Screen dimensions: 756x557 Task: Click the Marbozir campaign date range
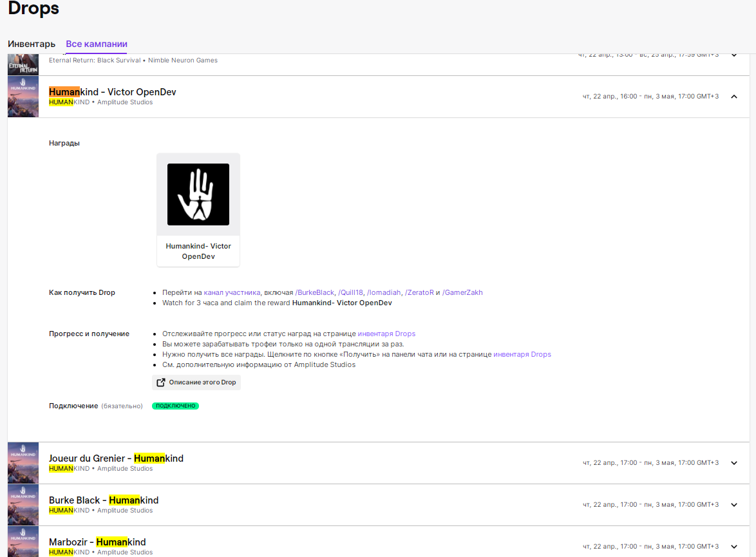650,547
